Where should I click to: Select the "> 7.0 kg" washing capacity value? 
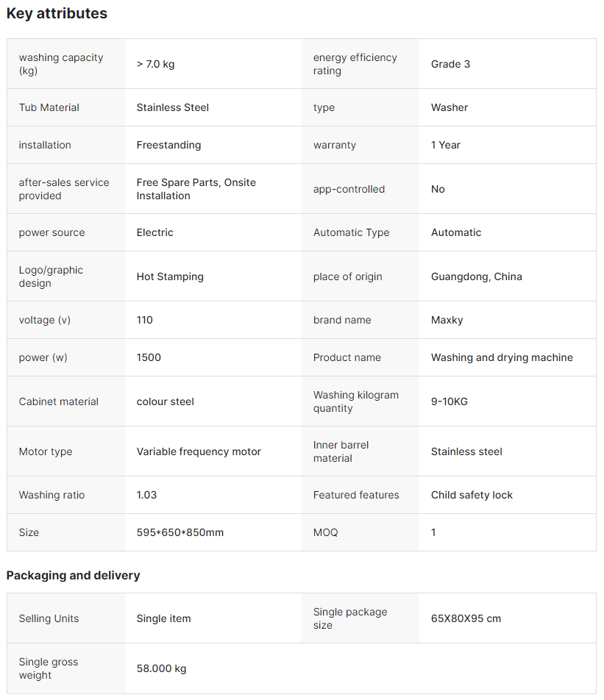tap(155, 64)
